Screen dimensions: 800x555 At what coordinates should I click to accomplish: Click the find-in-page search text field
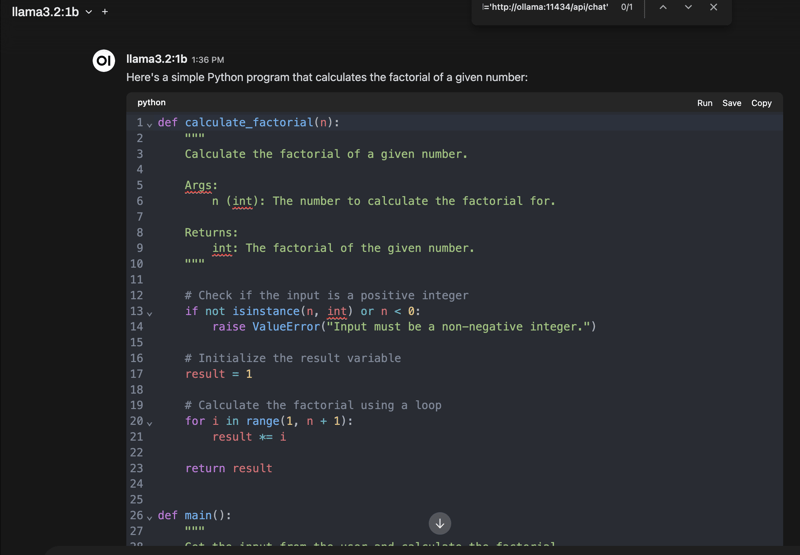[x=545, y=7]
